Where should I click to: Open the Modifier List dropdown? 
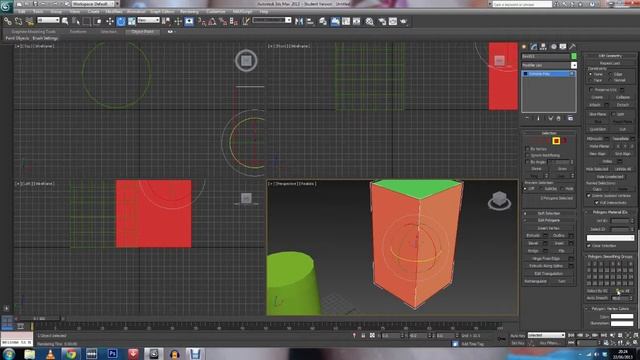click(549, 65)
